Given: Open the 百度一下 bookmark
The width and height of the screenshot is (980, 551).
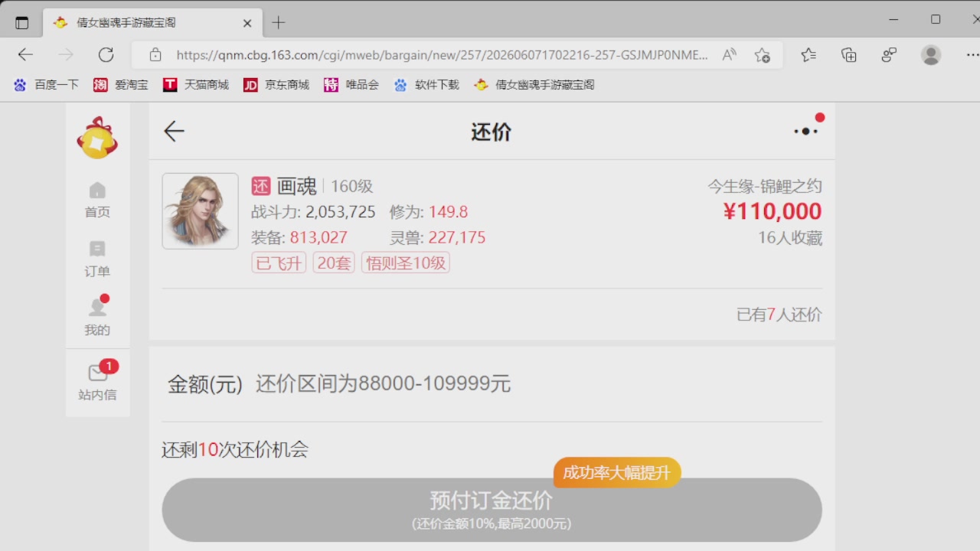Looking at the screenshot, I should [46, 85].
